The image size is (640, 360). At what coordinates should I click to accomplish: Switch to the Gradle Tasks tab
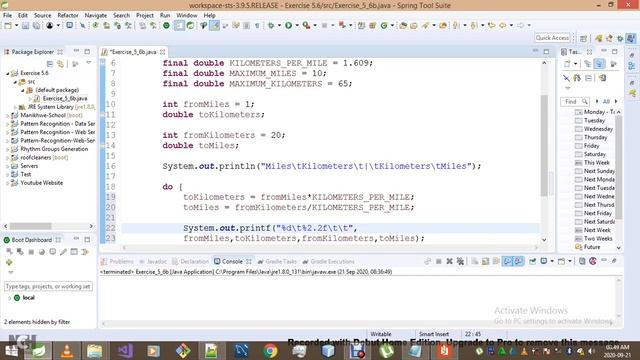tap(277, 261)
